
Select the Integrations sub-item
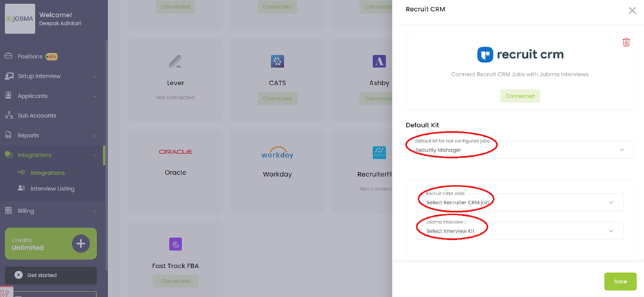[x=47, y=173]
